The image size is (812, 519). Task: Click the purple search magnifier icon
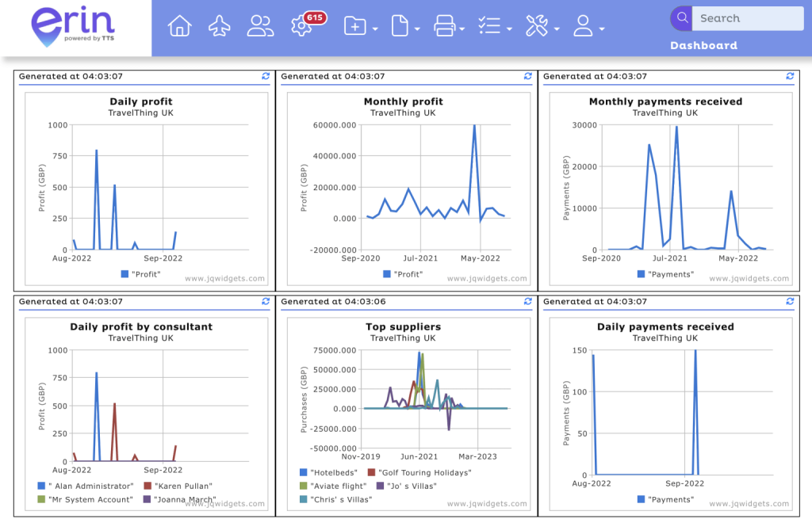click(x=680, y=18)
